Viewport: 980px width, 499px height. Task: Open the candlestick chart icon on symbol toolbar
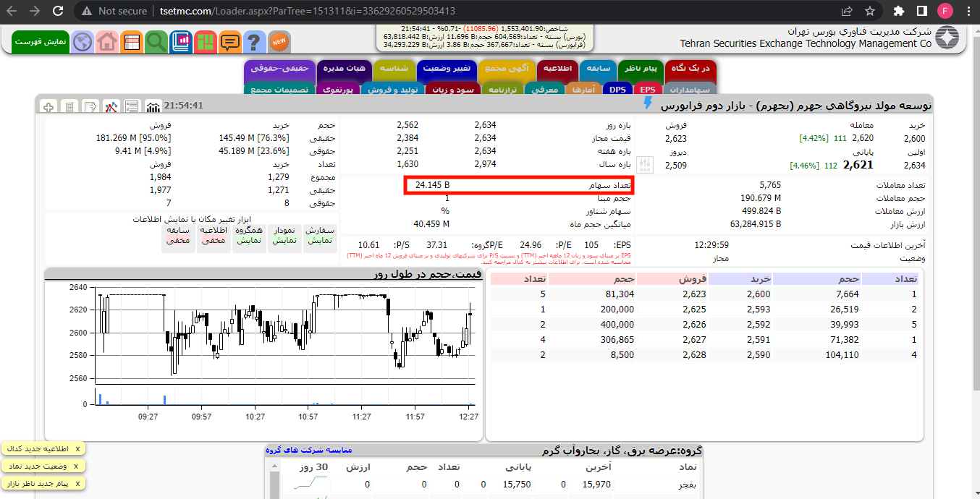[x=112, y=106]
